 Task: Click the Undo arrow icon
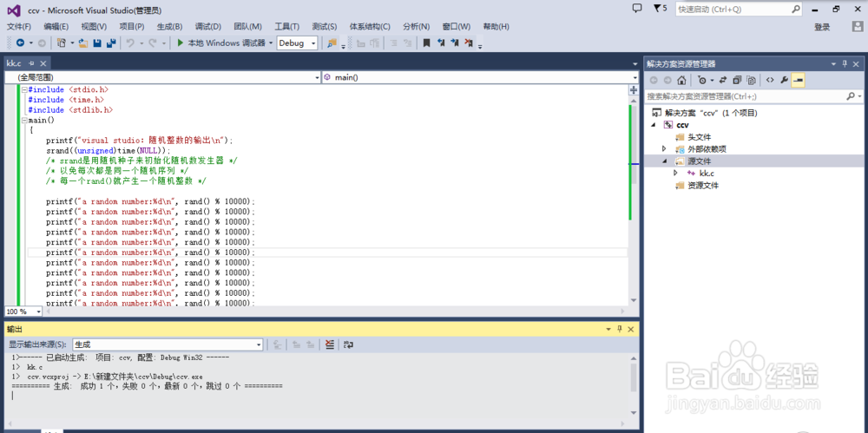click(130, 43)
